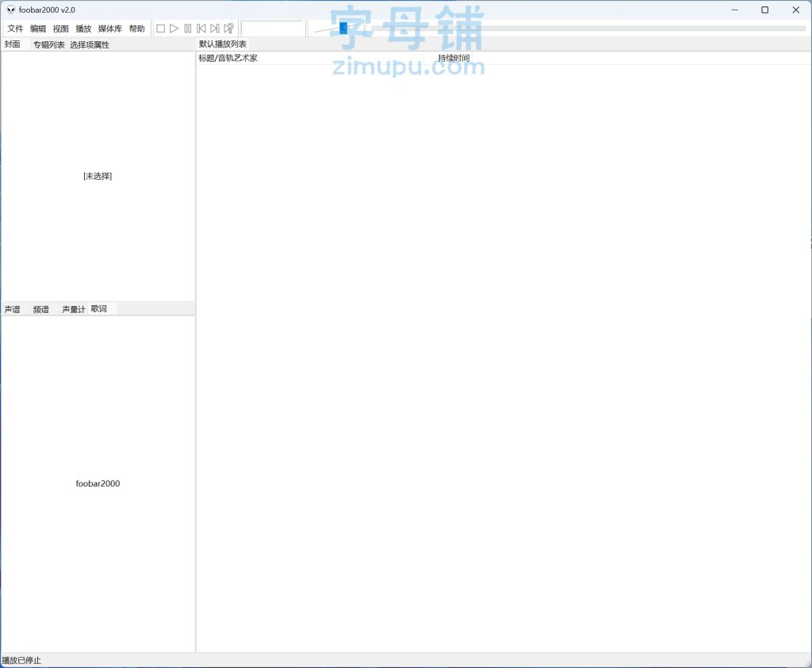Click the Play button in toolbar
This screenshot has width=812, height=668.
(x=174, y=29)
